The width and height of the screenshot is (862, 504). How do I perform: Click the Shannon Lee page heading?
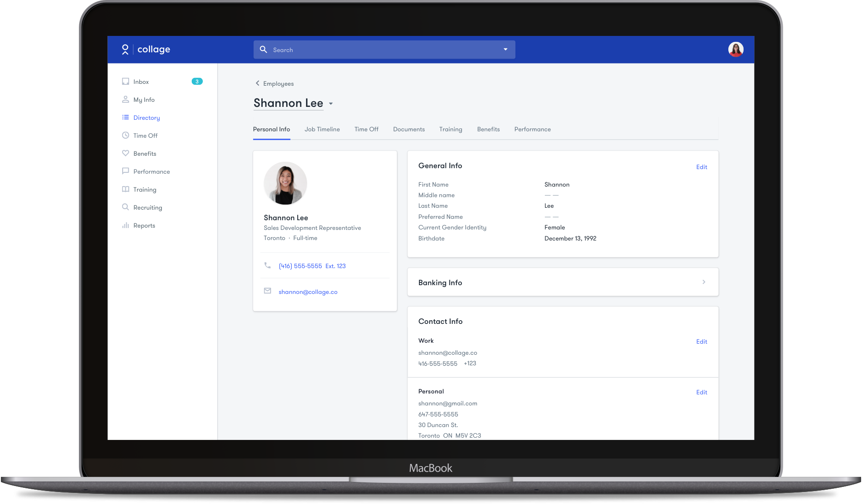click(x=288, y=103)
